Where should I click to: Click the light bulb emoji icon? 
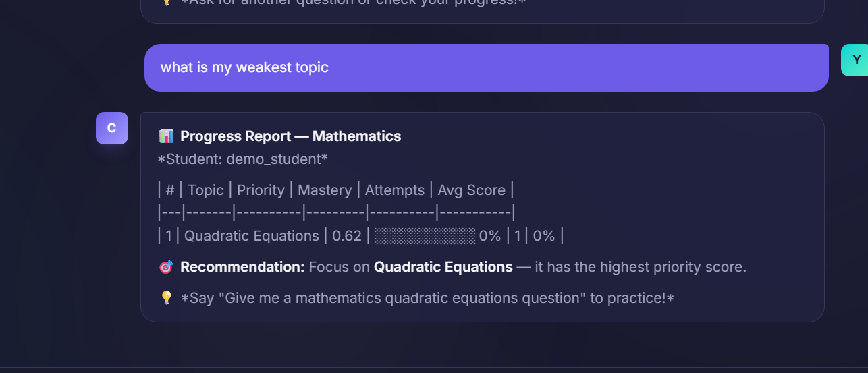(166, 297)
